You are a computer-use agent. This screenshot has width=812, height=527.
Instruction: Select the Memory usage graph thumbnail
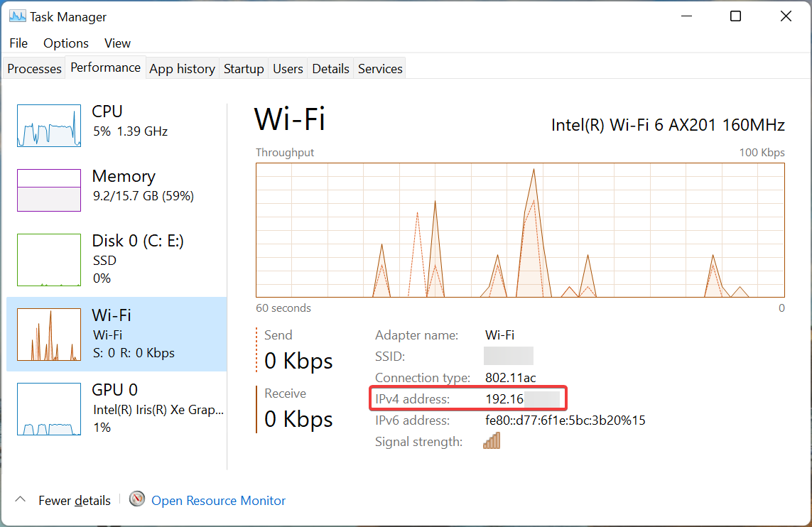(x=49, y=190)
